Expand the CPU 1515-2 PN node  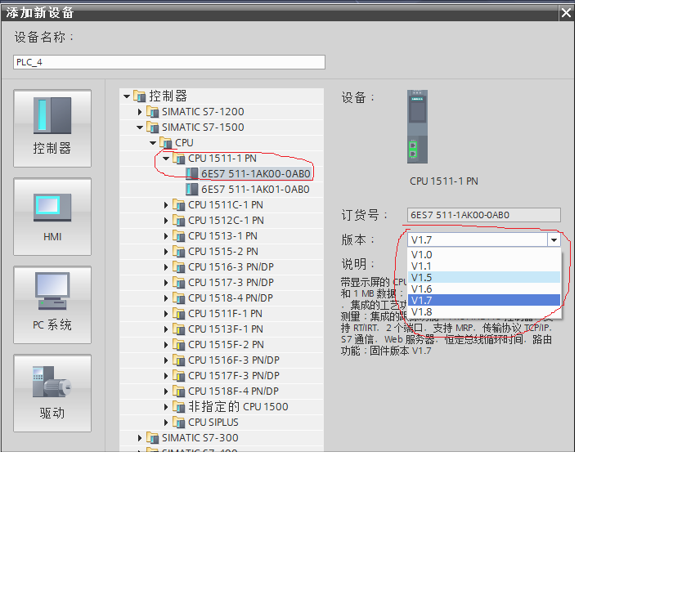pyautogui.click(x=166, y=252)
